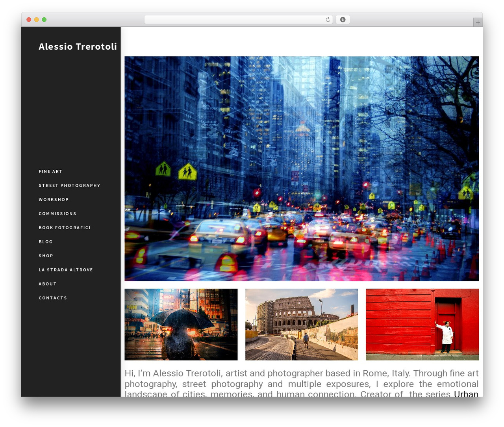Image resolution: width=504 pixels, height=427 pixels.
Task: Follow the Urban link in the intro text
Action: pos(466,394)
